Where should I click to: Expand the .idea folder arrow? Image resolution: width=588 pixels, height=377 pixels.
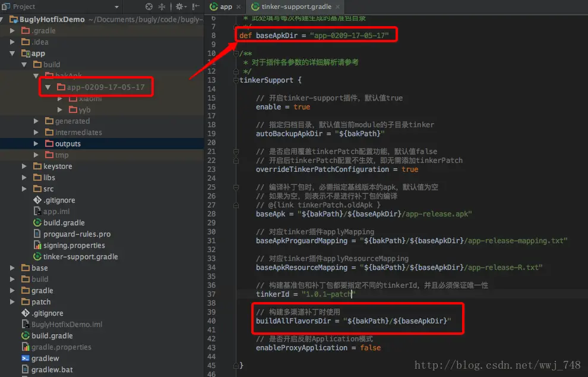pyautogui.click(x=12, y=42)
